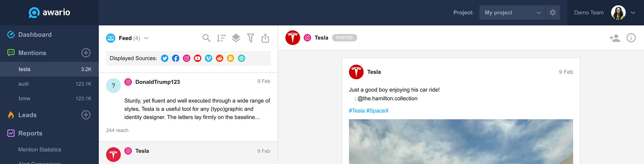This screenshot has height=164, width=644.
Task: Select the audi alert
Action: (x=49, y=84)
